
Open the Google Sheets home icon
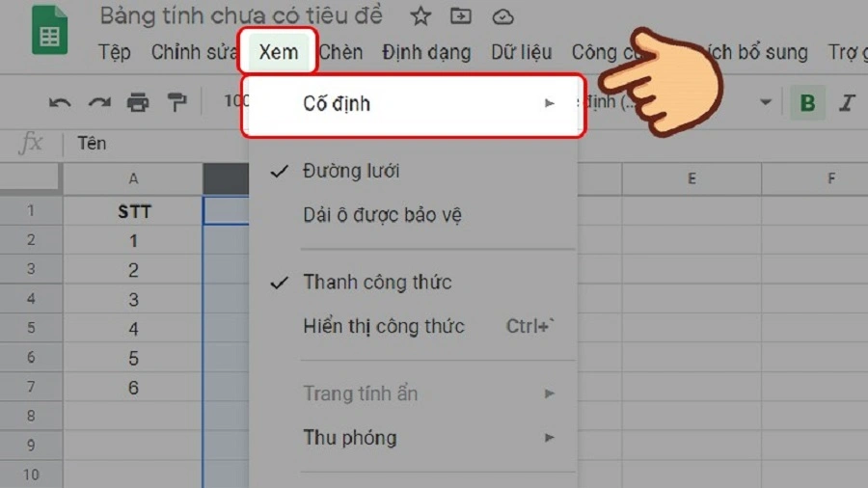(x=50, y=31)
